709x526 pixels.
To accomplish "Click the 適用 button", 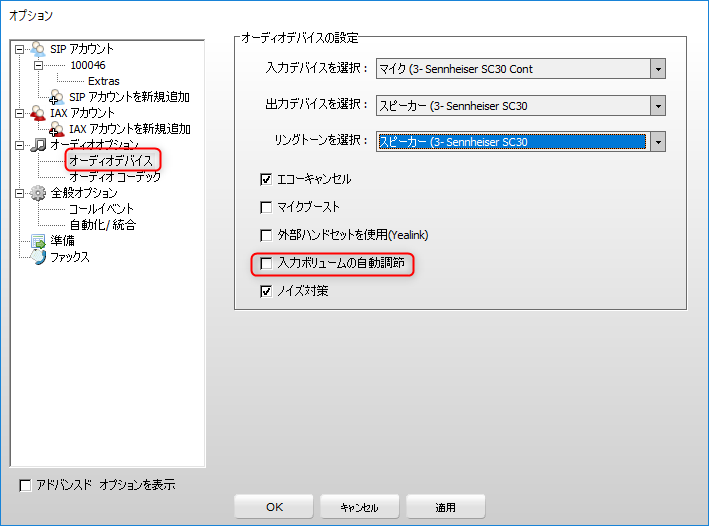I will [445, 507].
